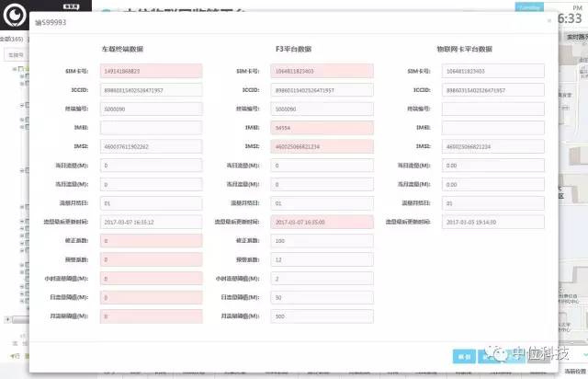The height and width of the screenshot is (379, 588).
Task: Click 流量月结日 field under 物联网卡平台数据
Action: (493, 203)
